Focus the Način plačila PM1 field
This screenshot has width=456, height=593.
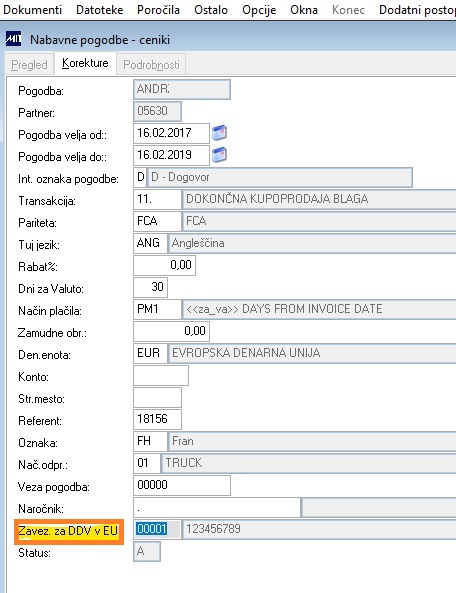(157, 309)
